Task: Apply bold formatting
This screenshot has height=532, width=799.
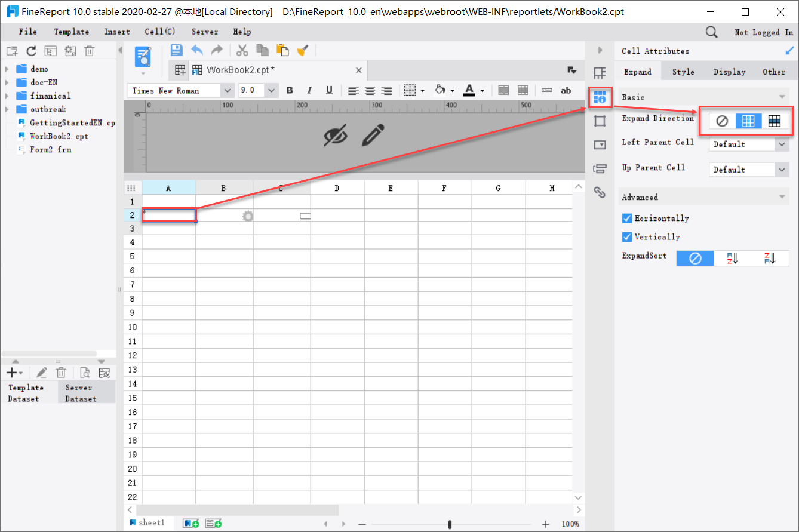Action: click(x=290, y=90)
